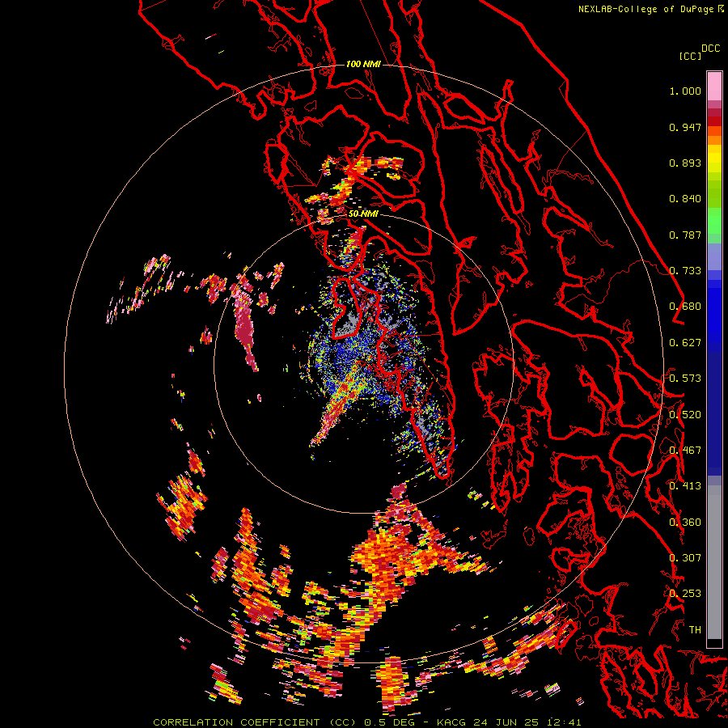Click the 0.573 color scale value
The width and height of the screenshot is (728, 728).
point(685,379)
